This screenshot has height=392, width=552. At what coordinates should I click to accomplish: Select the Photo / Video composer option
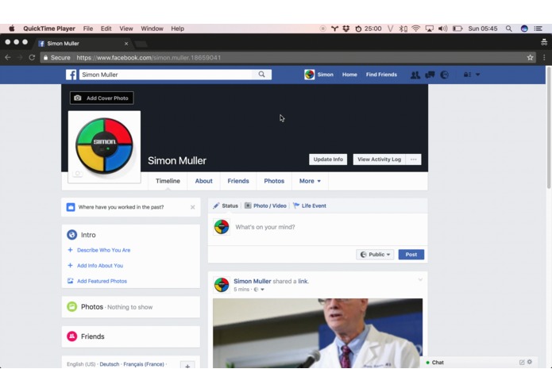click(266, 206)
